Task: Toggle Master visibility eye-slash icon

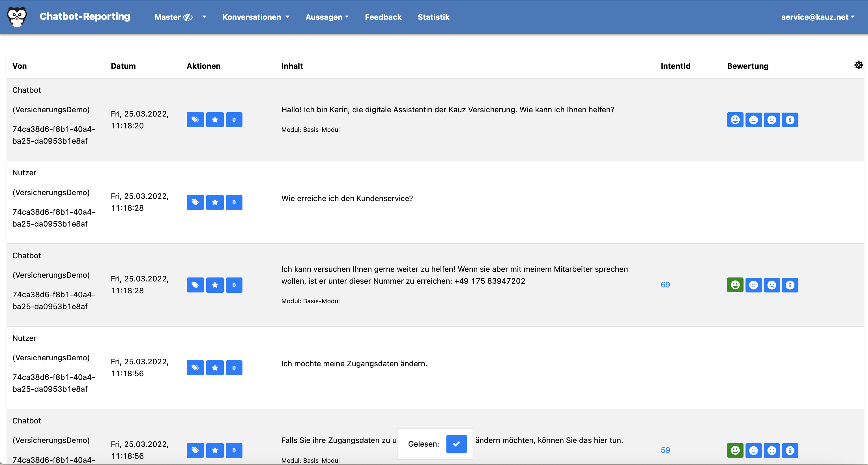Action: click(x=188, y=17)
